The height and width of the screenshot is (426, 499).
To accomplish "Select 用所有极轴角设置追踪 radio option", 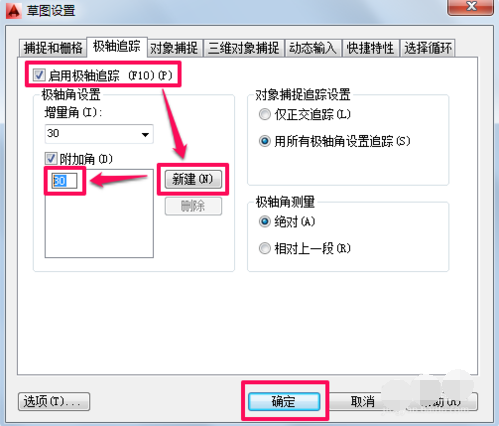I will pyautogui.click(x=265, y=141).
